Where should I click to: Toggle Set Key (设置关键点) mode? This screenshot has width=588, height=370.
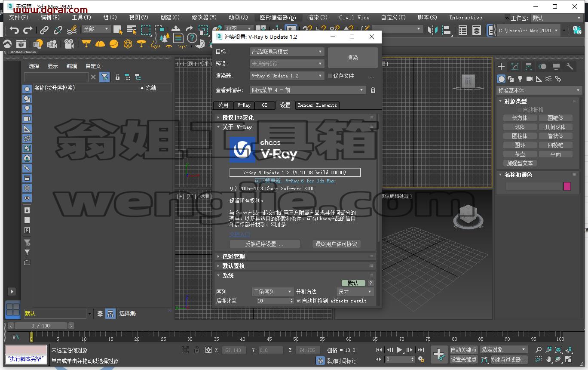[463, 359]
